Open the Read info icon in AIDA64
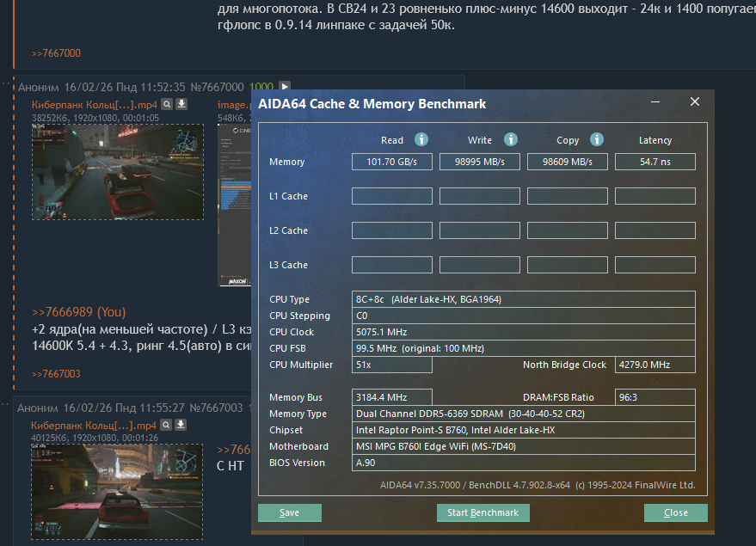Image resolution: width=756 pixels, height=546 pixels. tap(421, 140)
